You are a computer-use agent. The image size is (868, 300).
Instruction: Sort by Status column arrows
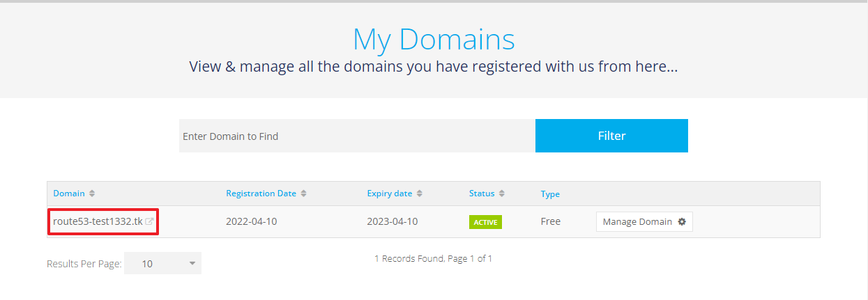click(x=501, y=194)
